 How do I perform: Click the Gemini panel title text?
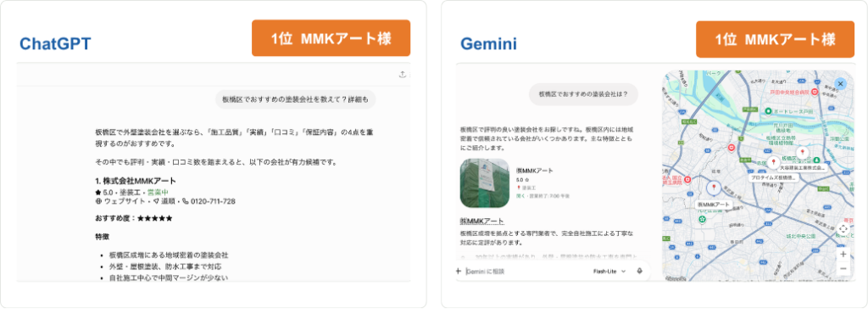tap(489, 44)
